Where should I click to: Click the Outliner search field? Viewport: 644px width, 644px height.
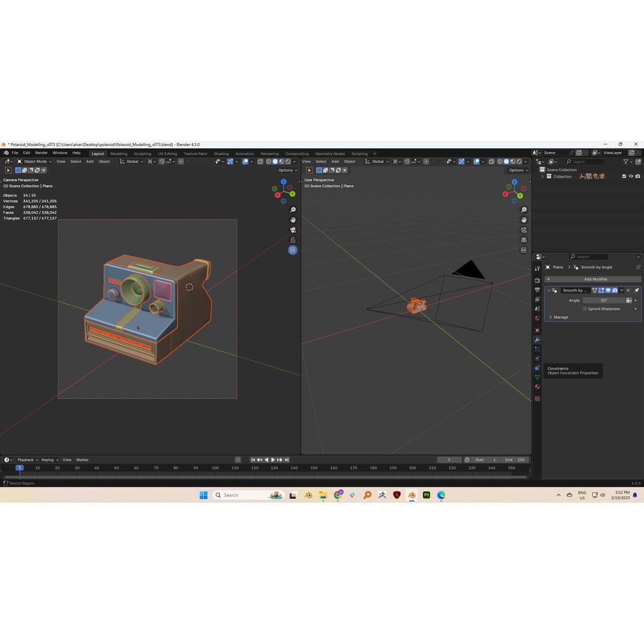(584, 162)
